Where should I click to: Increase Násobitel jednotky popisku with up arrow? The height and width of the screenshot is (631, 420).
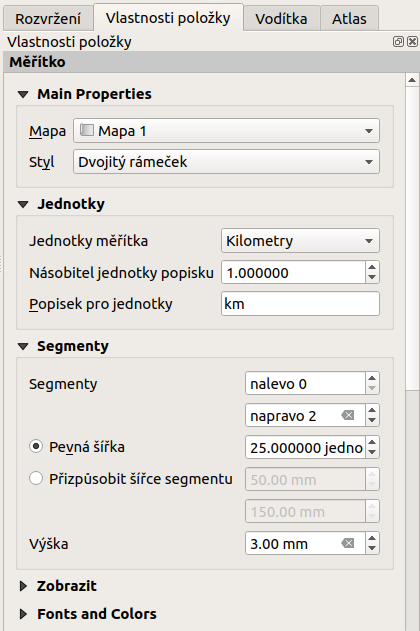tap(372, 267)
